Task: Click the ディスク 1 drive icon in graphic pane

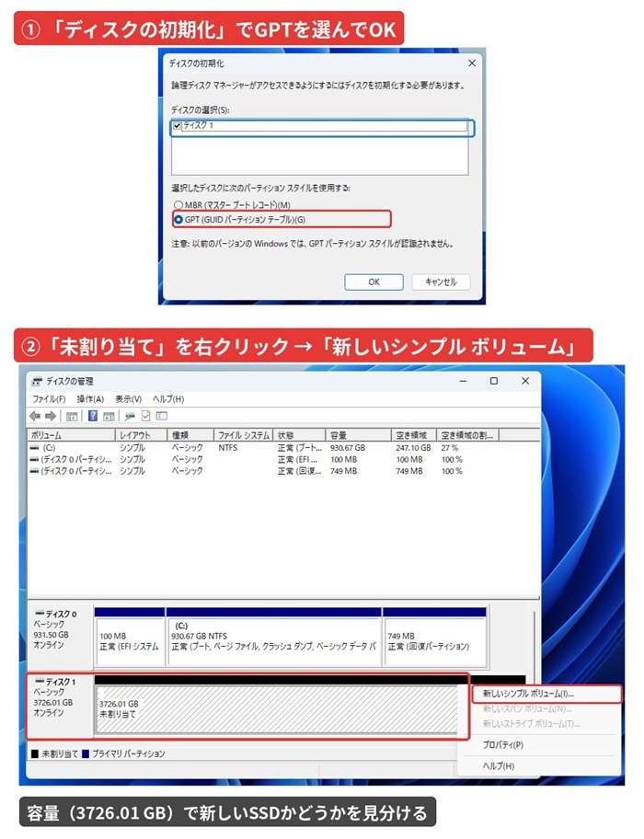Action: click(40, 682)
